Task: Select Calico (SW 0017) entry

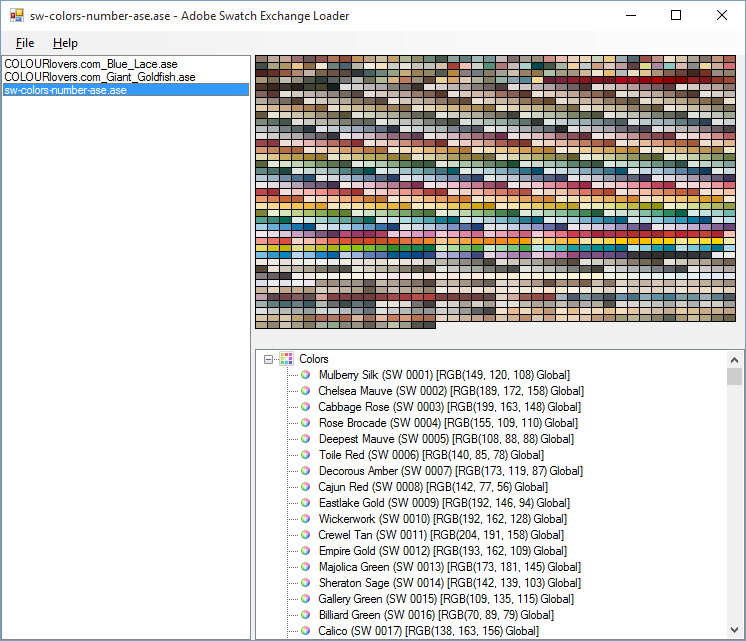Action: point(429,631)
